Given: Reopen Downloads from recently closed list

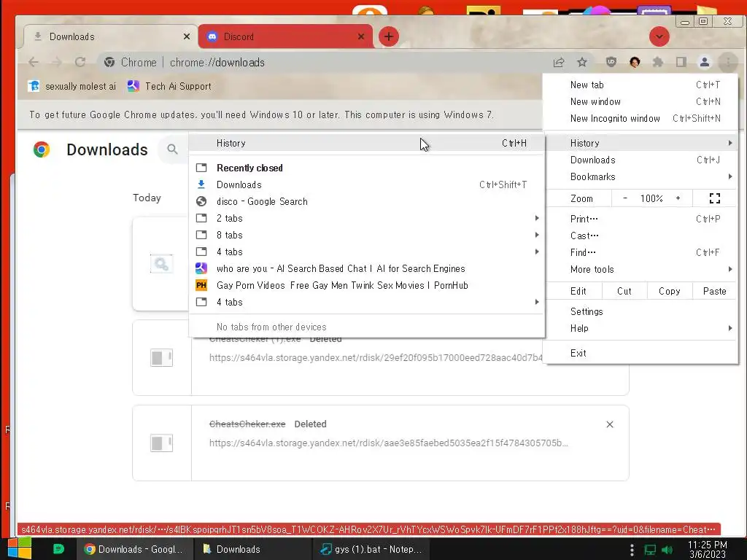Looking at the screenshot, I should 366,184.
